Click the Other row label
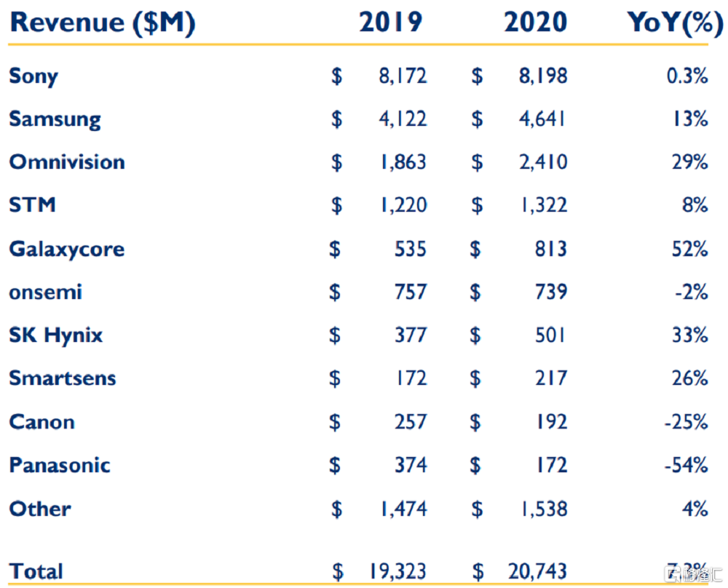The height and width of the screenshot is (588, 728). (40, 508)
